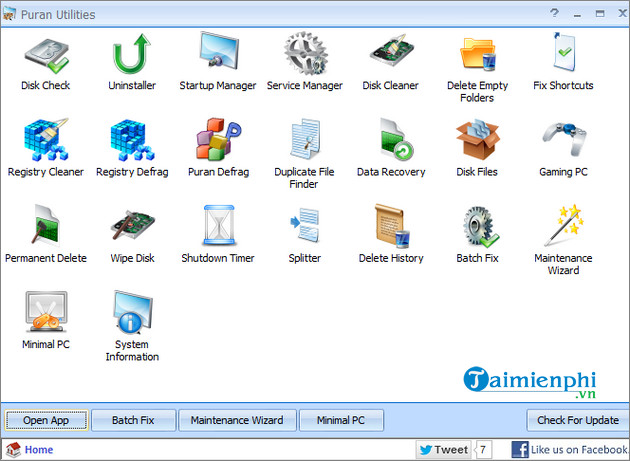Choose the Delete Empty Folders icon
630x461 pixels.
[478, 53]
